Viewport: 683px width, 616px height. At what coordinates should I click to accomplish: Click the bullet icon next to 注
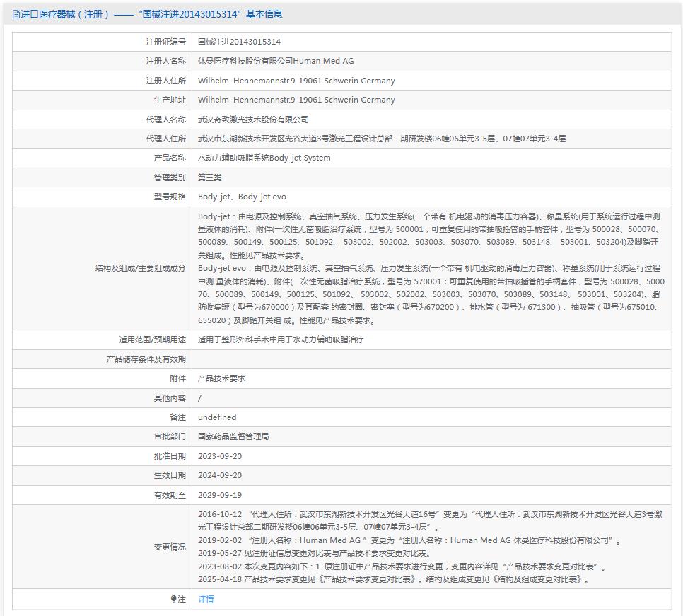[173, 599]
